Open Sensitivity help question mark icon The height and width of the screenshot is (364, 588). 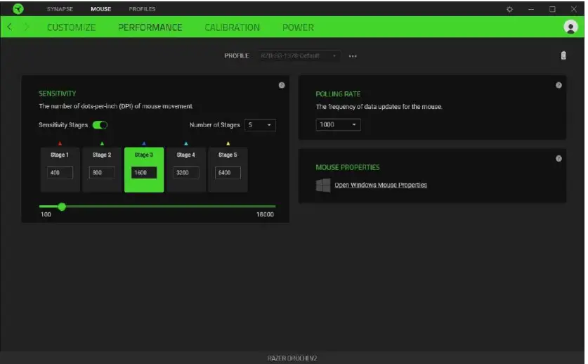click(282, 85)
